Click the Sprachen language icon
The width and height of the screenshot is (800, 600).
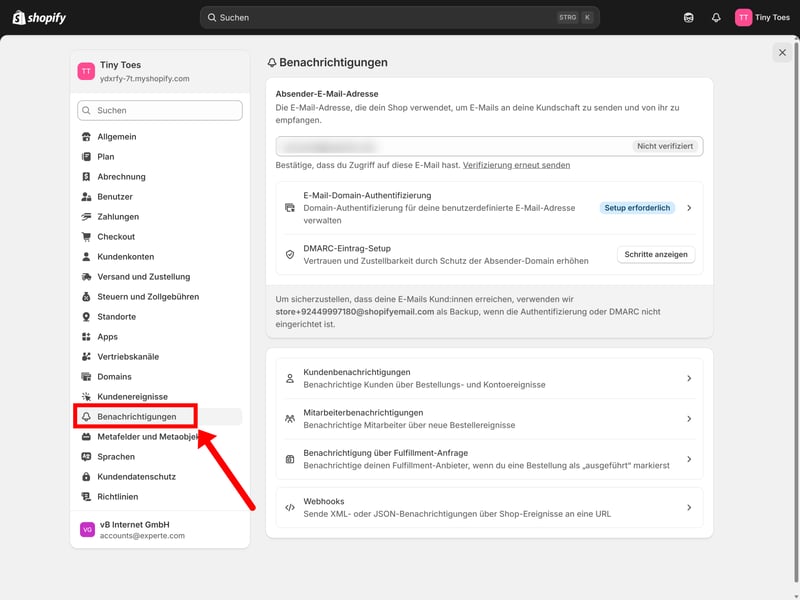pyautogui.click(x=87, y=457)
